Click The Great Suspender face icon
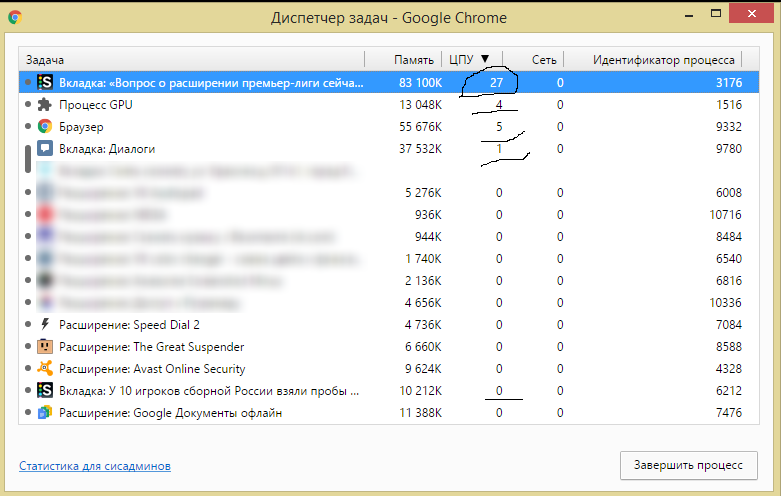This screenshot has width=781, height=496. pyautogui.click(x=45, y=347)
